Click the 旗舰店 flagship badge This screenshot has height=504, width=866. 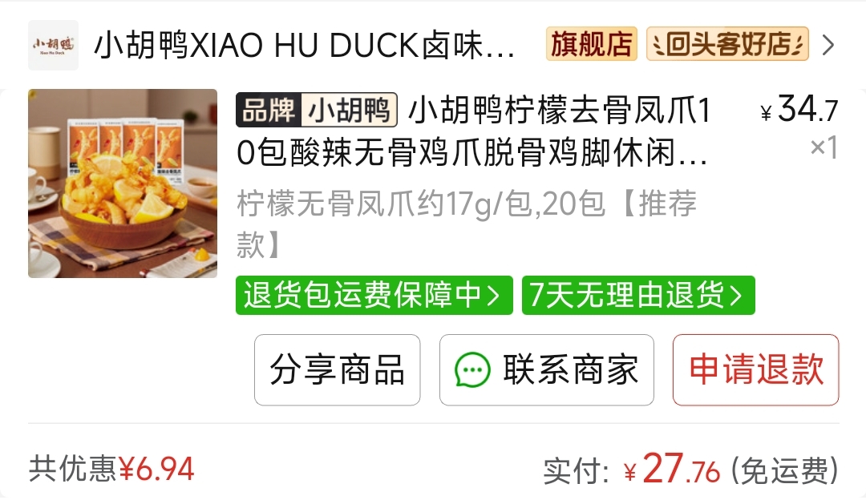[592, 43]
